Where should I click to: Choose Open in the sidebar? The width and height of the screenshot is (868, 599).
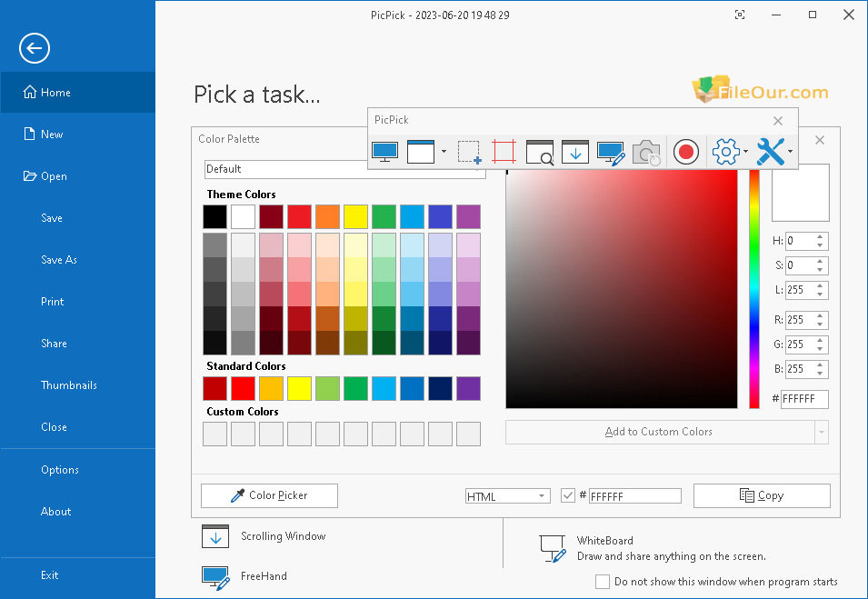coord(78,176)
